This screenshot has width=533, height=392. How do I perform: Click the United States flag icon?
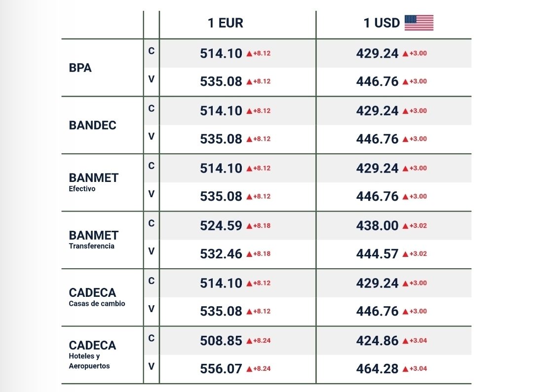419,23
